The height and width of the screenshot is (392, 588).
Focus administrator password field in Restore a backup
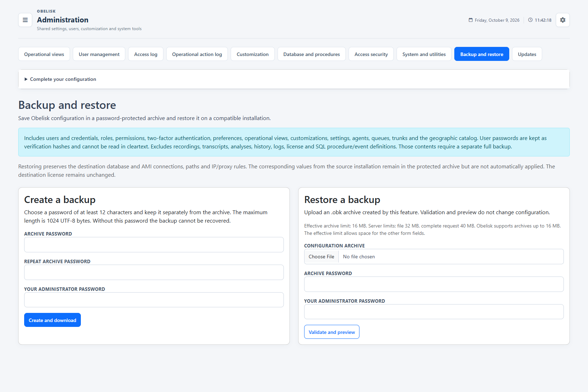coord(434,312)
